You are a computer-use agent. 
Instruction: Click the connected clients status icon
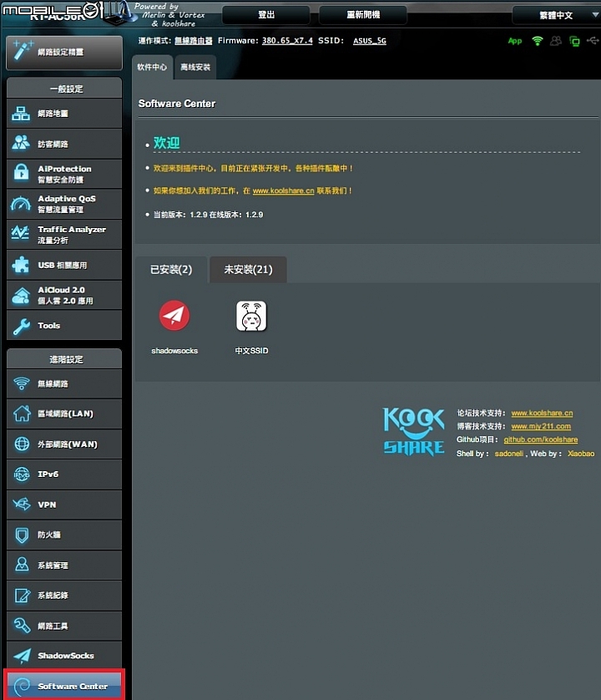click(x=556, y=41)
